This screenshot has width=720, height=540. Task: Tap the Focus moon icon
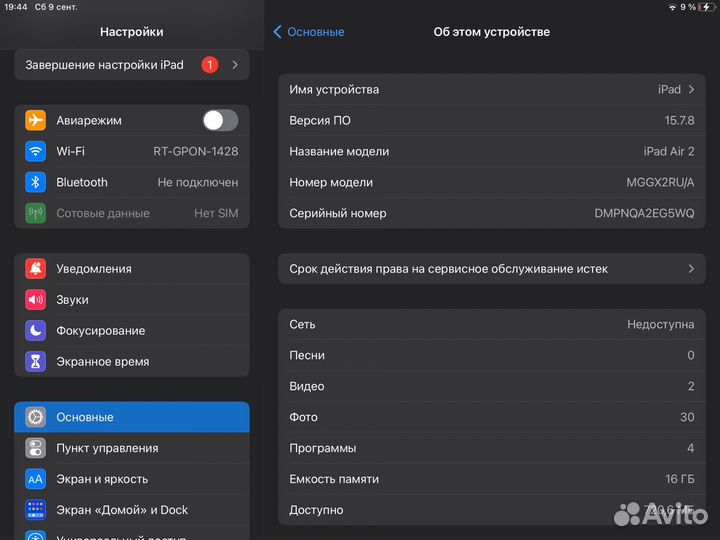(35, 331)
